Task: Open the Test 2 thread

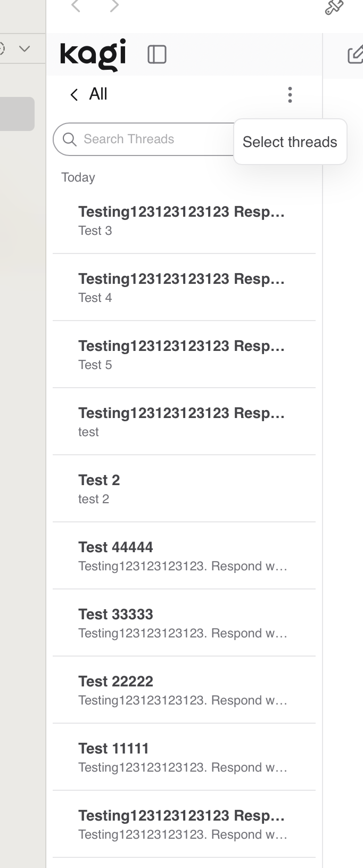Action: [184, 489]
